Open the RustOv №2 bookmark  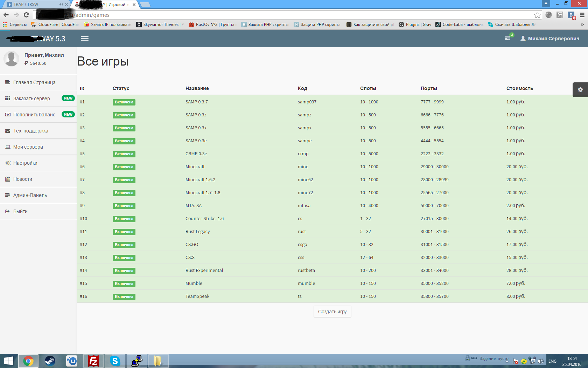(213, 25)
